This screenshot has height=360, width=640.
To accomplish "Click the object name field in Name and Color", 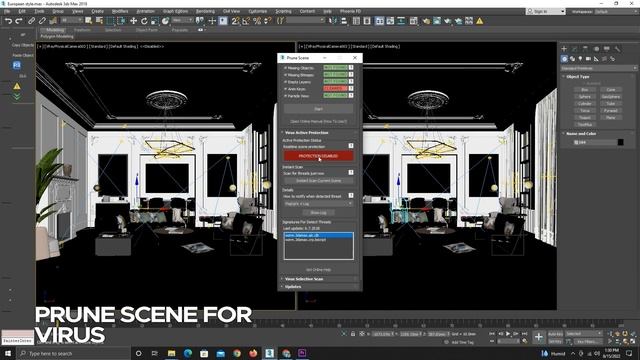I will (595, 142).
